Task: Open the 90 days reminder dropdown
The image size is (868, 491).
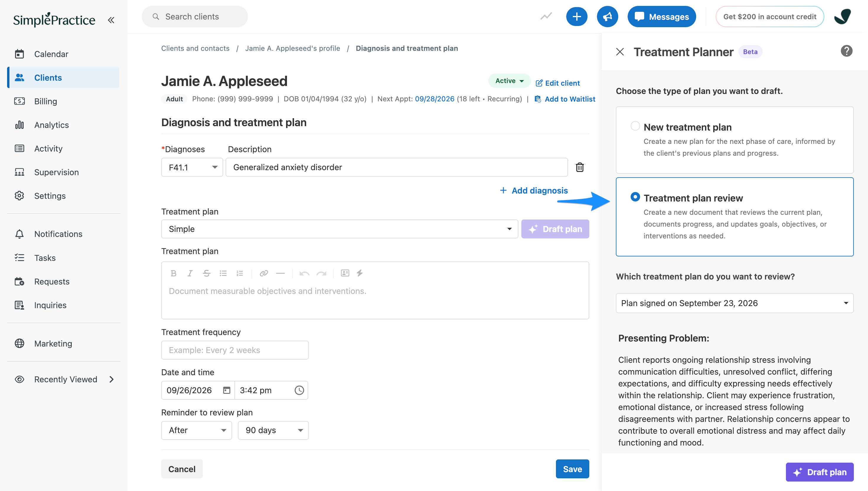Action: (x=273, y=430)
